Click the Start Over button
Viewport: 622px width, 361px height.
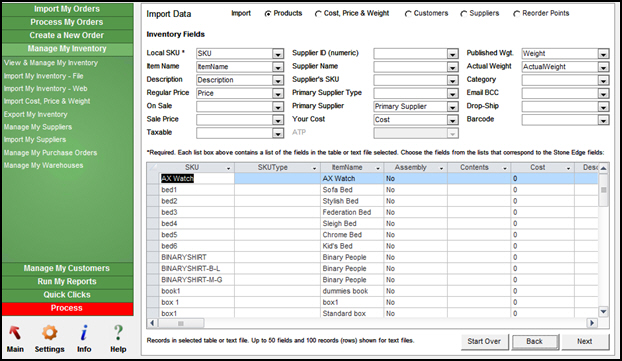(x=484, y=342)
